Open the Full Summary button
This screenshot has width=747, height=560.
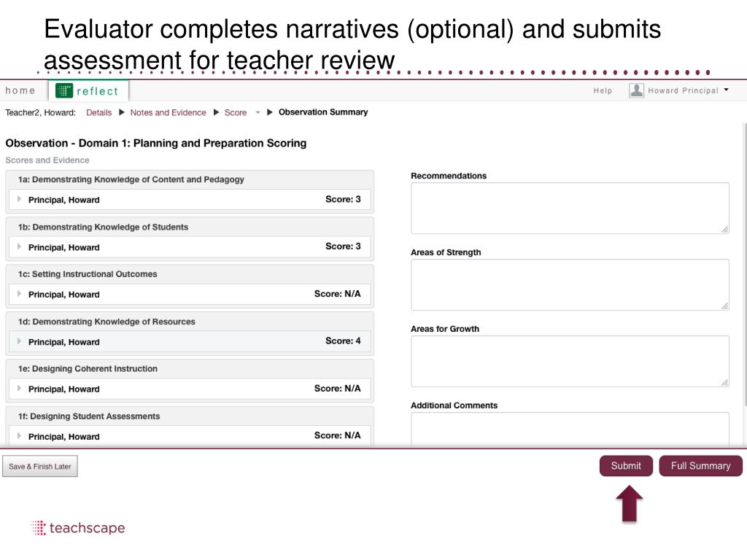click(700, 466)
